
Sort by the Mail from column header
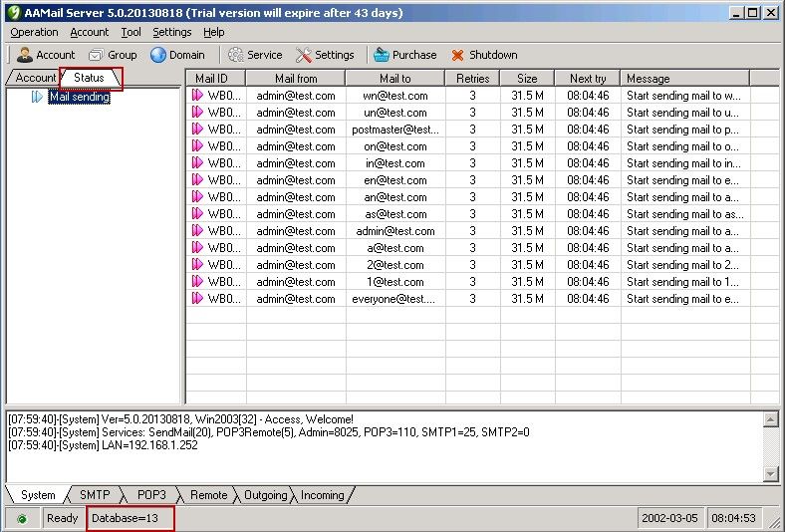(x=296, y=79)
